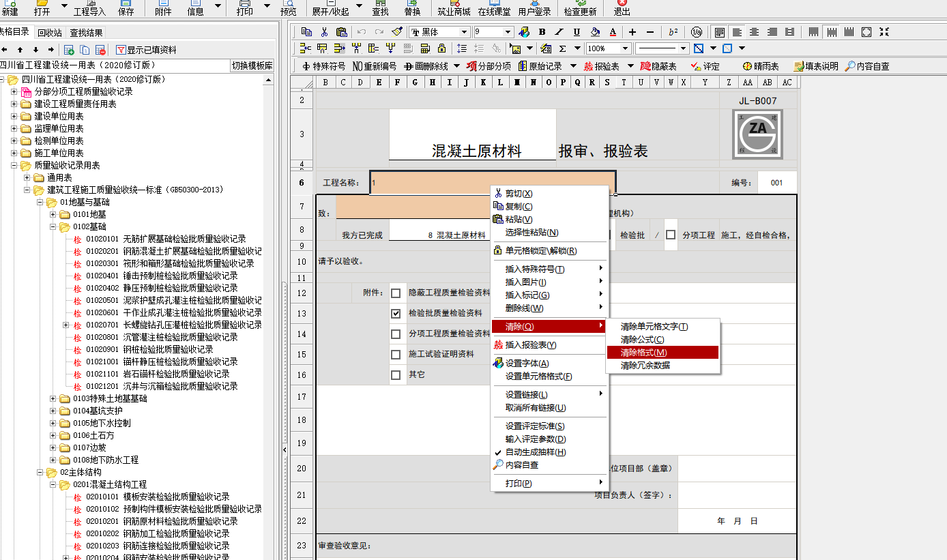The image size is (947, 560).
Task: Pick the fill color bucket swatch
Action: pyautogui.click(x=595, y=32)
